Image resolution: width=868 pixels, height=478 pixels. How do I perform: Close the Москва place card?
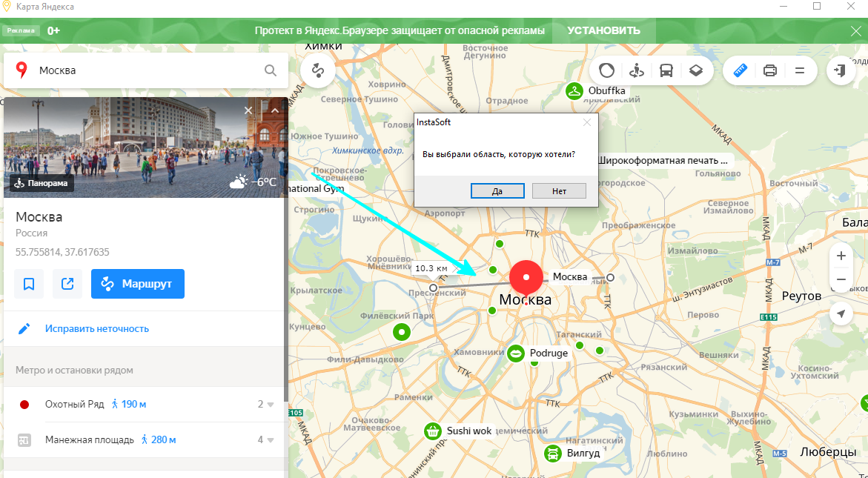coord(248,110)
